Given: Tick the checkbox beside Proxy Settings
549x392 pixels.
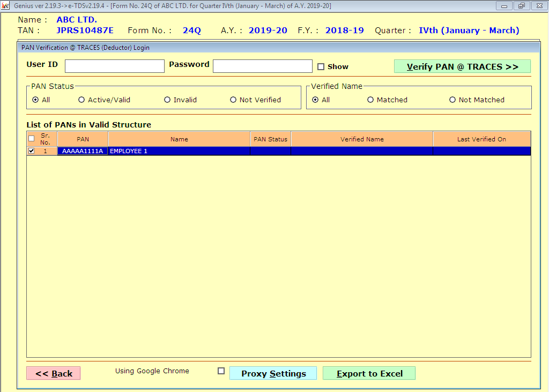Looking at the screenshot, I should [x=221, y=371].
